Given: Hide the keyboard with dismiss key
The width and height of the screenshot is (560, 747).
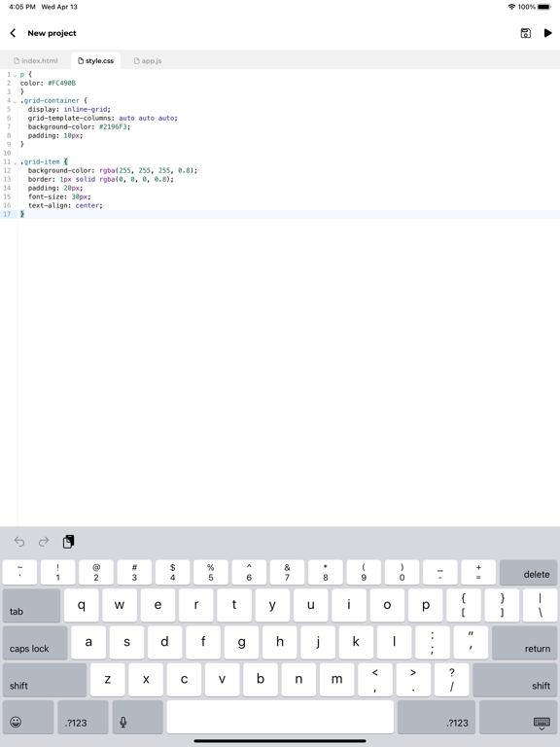Looking at the screenshot, I should tap(518, 717).
